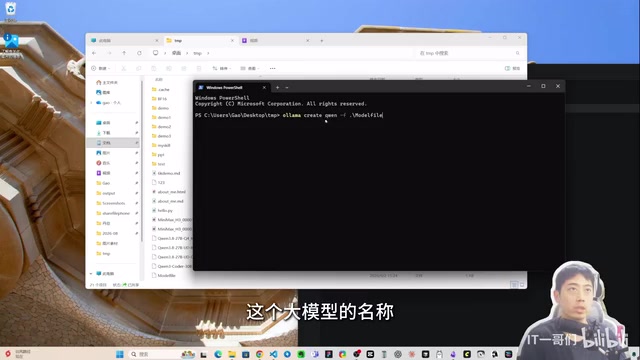
Task: Select the Gao folder in Explorer sidebar
Action: coord(103,183)
